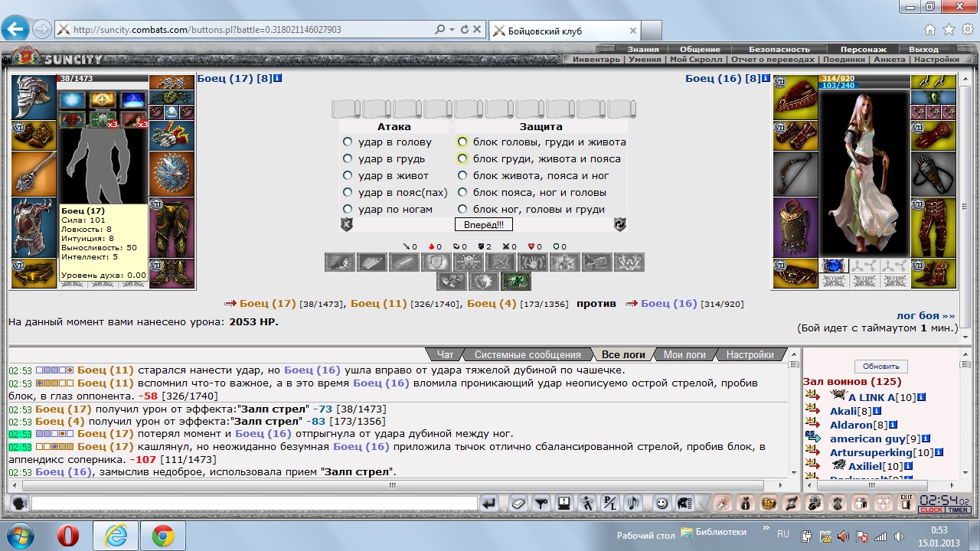The width and height of the screenshot is (980, 551).
Task: Click the send message arrow icon
Action: (x=489, y=504)
